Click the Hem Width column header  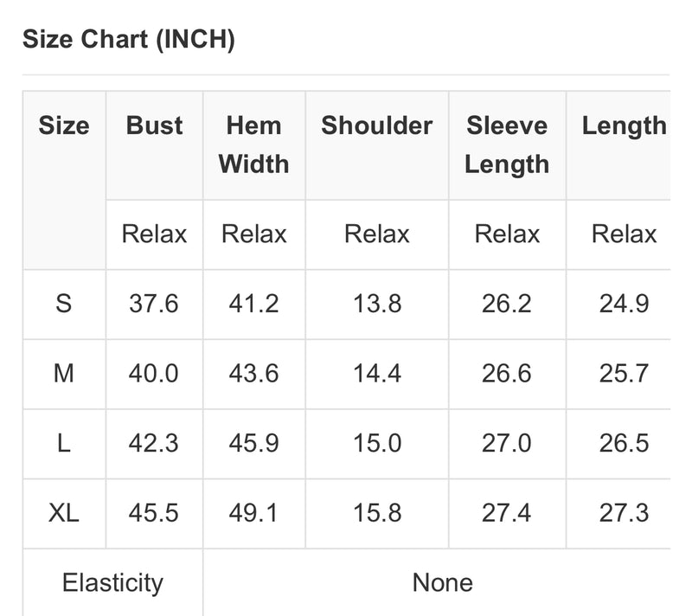coord(253,144)
